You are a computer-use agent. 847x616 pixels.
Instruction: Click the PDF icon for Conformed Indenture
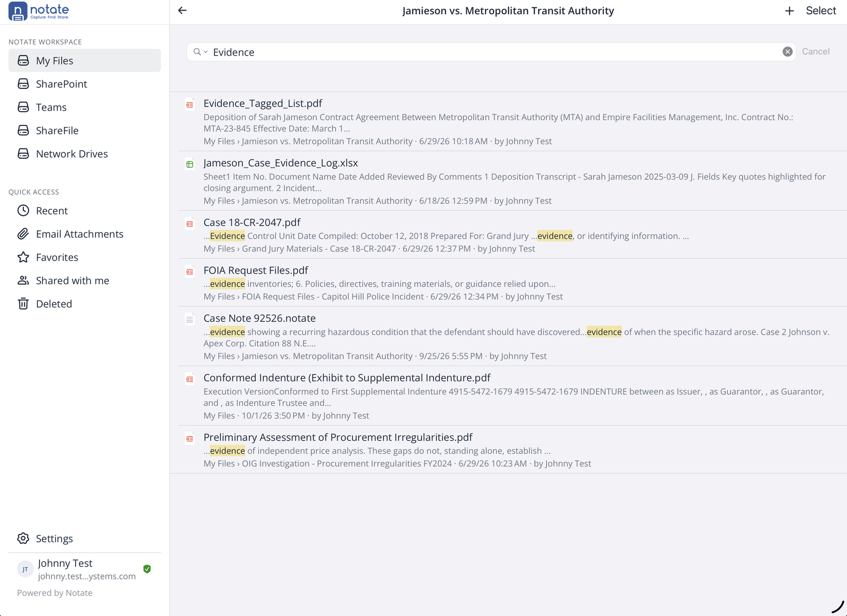(190, 379)
